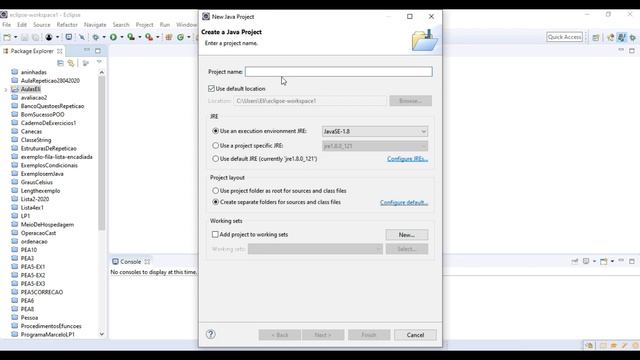
Task: Open the Navigate menu
Action: tap(95, 25)
